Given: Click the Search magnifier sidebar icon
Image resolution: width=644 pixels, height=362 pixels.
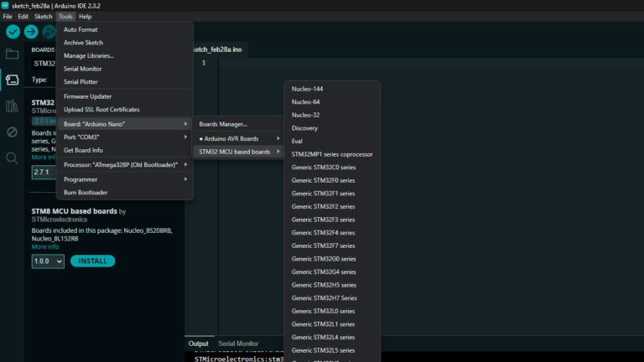Looking at the screenshot, I should tap(12, 158).
